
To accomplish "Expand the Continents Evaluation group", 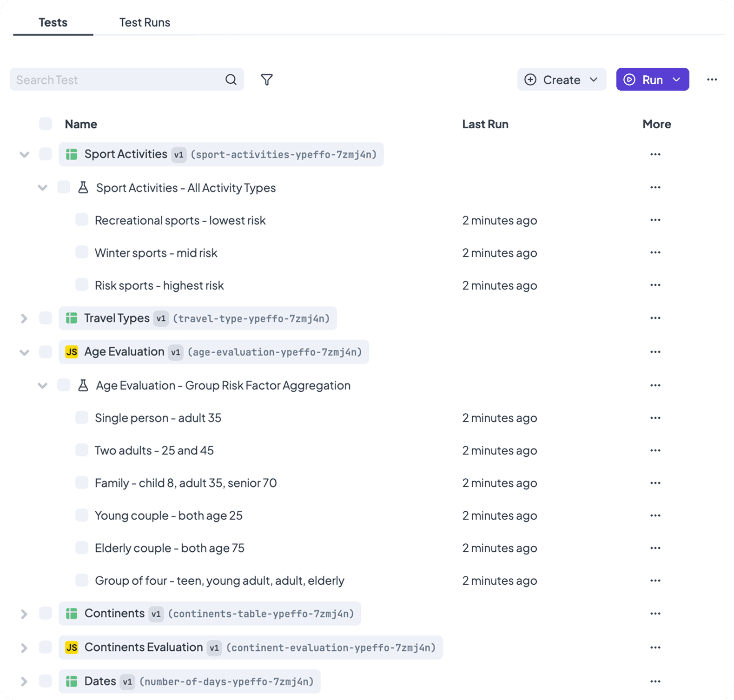I will click(x=24, y=647).
